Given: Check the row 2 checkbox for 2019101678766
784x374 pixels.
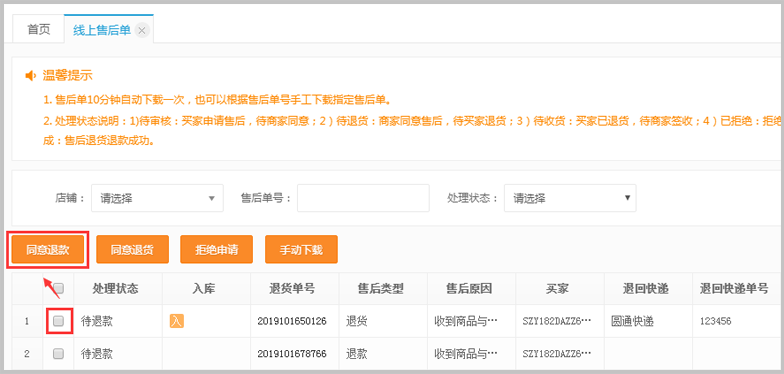Looking at the screenshot, I should click(58, 354).
